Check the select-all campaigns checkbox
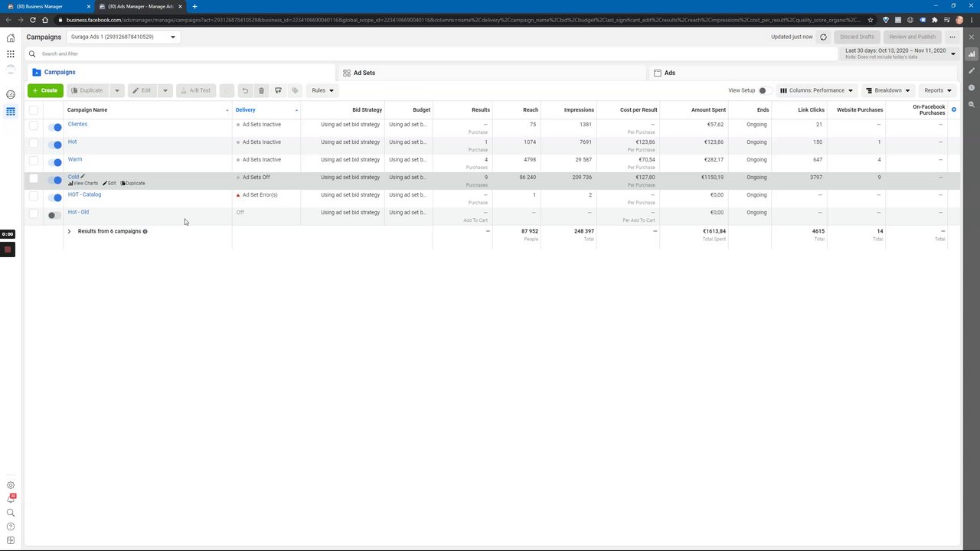This screenshot has width=980, height=551. (x=34, y=110)
